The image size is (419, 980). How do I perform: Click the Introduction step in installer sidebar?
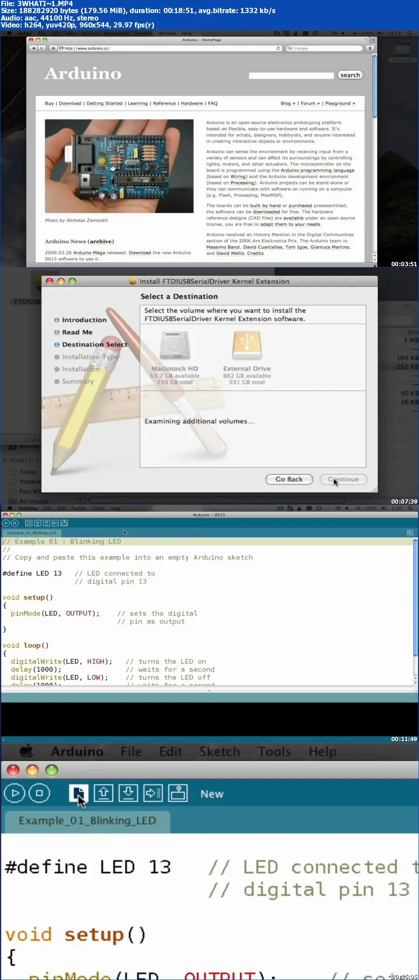coord(84,320)
